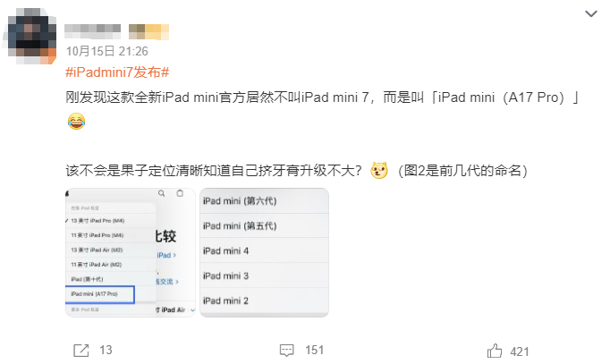Open second image listing iPad mini generations
Image resolution: width=610 pixels, height=364 pixels.
coord(264,252)
